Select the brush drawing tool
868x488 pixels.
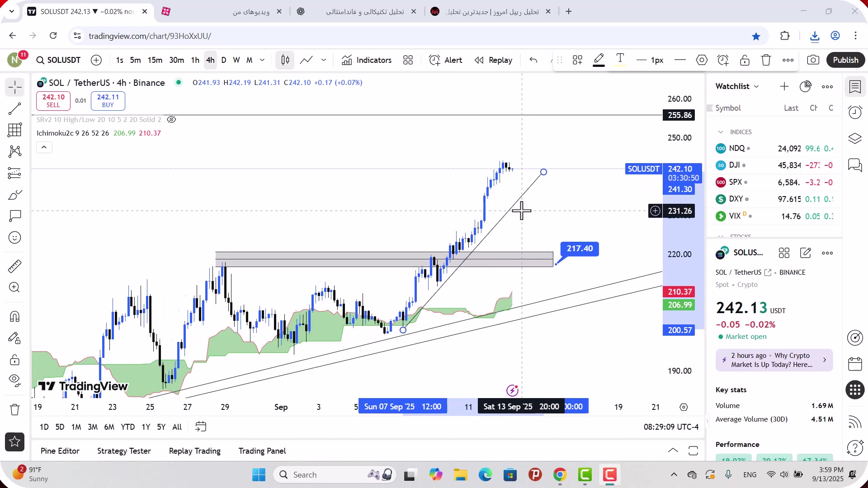[14, 195]
